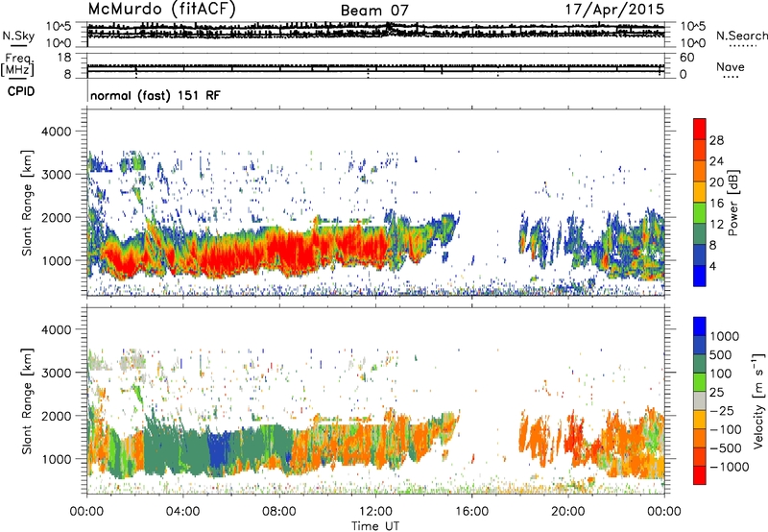Click the 4 tick on power color bar
768x532 pixels.
(713, 266)
